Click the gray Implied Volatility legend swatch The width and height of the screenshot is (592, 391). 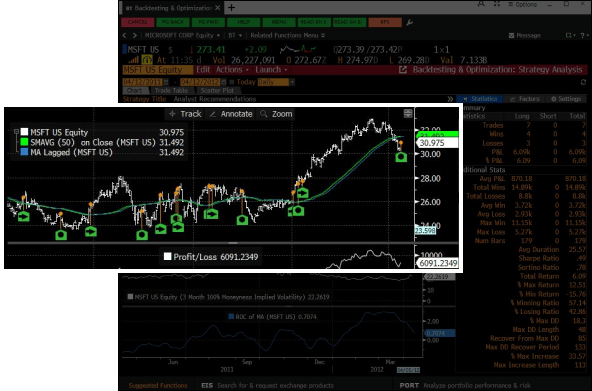pos(130,297)
